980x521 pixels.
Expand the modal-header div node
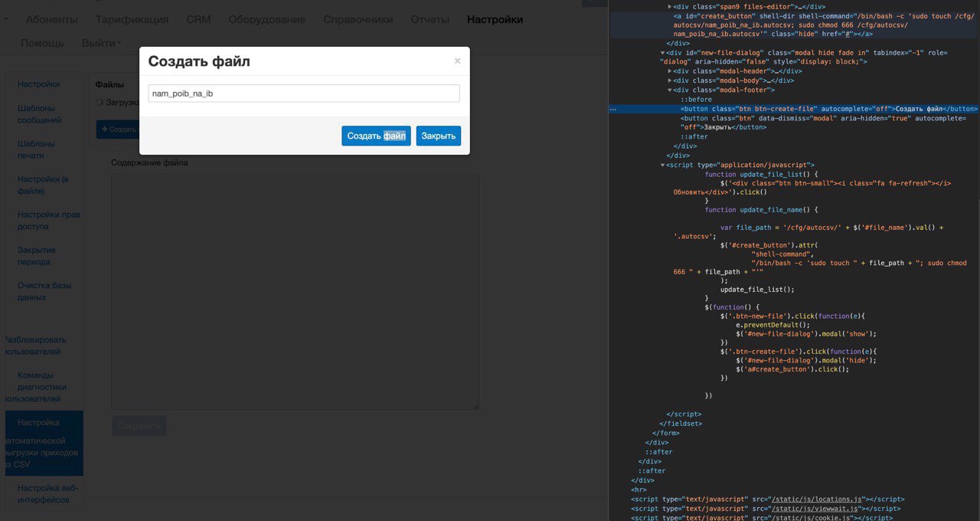click(x=670, y=71)
